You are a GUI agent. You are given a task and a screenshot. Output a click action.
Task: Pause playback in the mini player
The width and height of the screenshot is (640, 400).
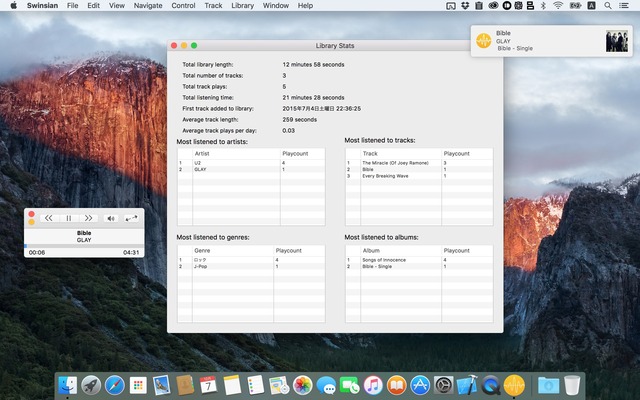coord(69,218)
